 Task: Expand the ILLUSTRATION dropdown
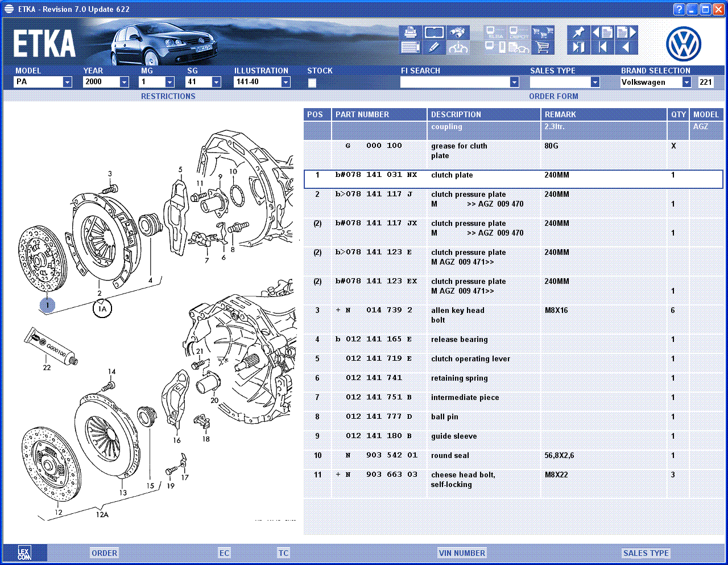point(286,82)
